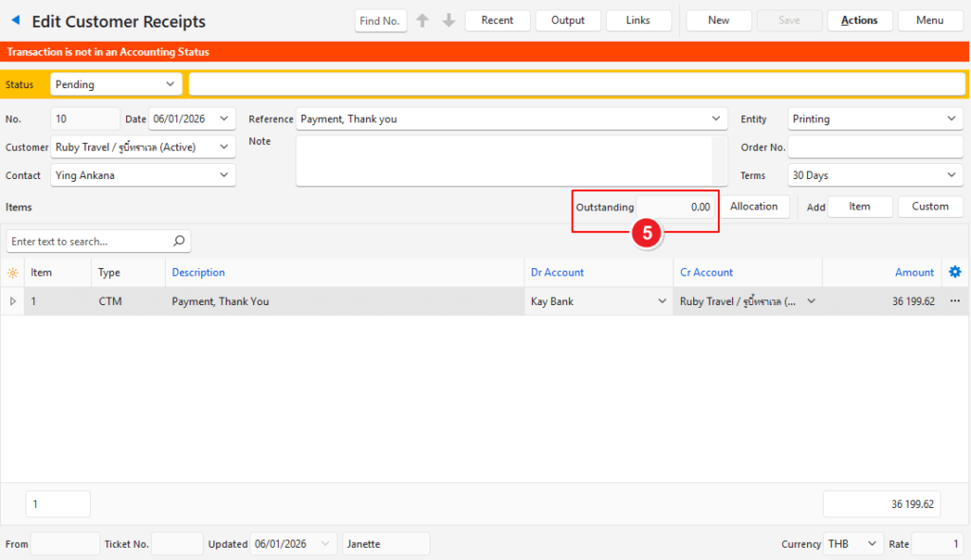Add a Custom item
Viewport: 971px width, 560px height.
point(930,207)
